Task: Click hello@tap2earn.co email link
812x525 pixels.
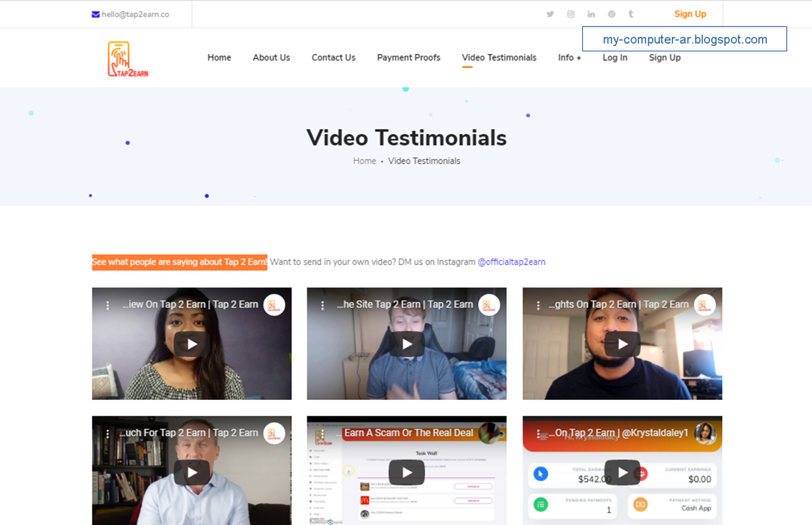Action: point(135,14)
